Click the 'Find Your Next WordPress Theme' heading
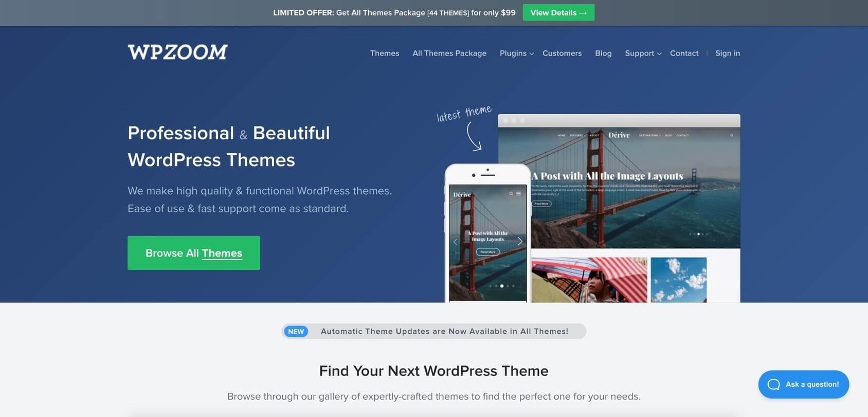 (x=434, y=371)
